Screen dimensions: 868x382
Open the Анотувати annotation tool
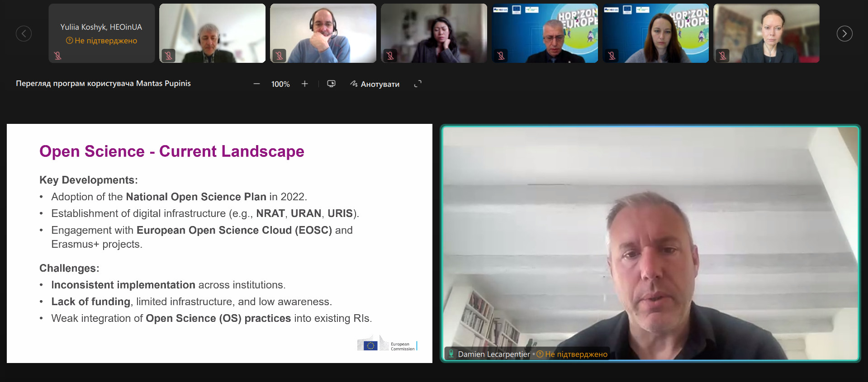tap(375, 84)
